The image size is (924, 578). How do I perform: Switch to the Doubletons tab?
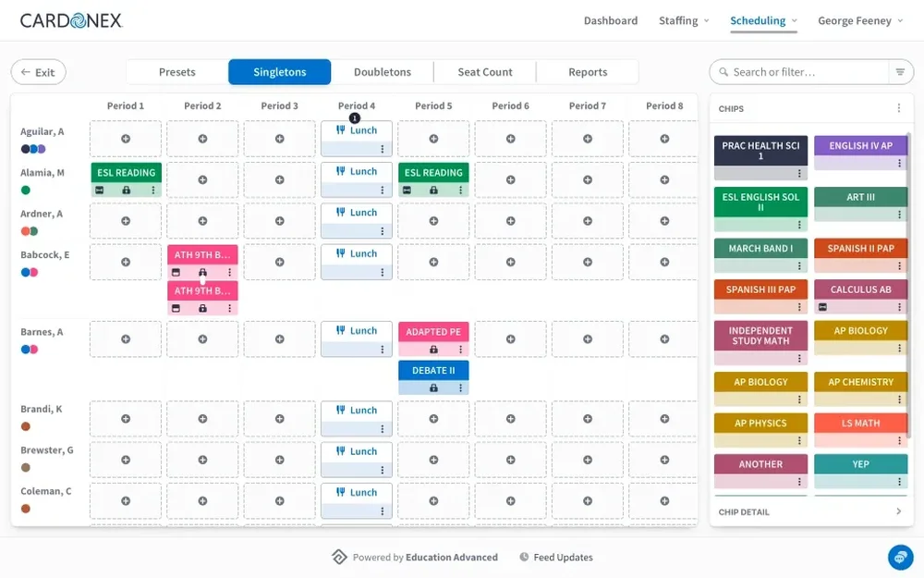pyautogui.click(x=383, y=72)
